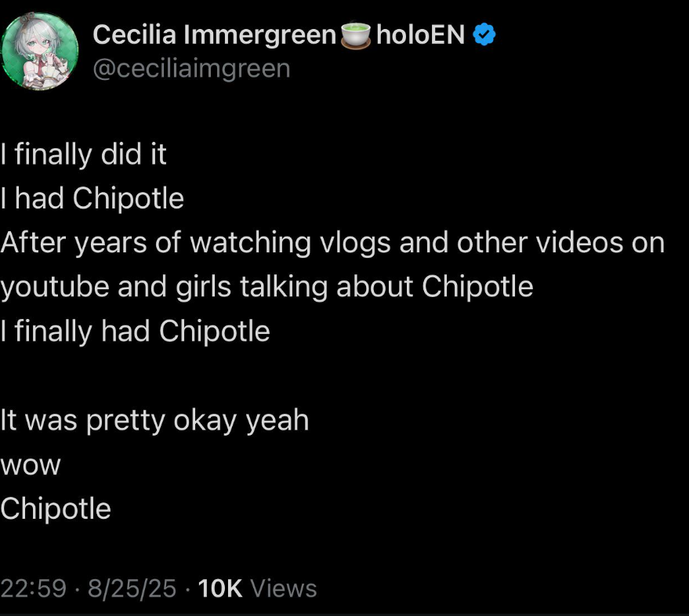Open Cecilia Immergreen's profile picture
689x616 pixels.
tap(39, 51)
